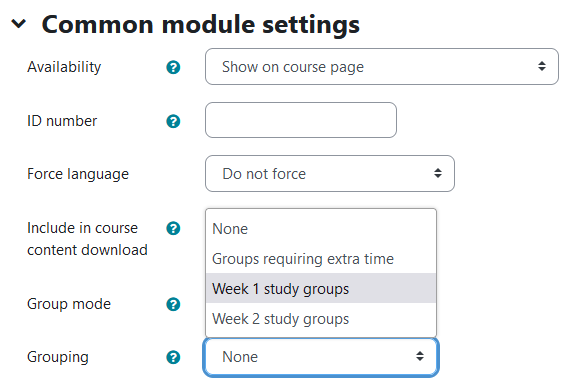This screenshot has height=386, width=567.
Task: Click the Availability dropdown arrows
Action: (x=542, y=66)
